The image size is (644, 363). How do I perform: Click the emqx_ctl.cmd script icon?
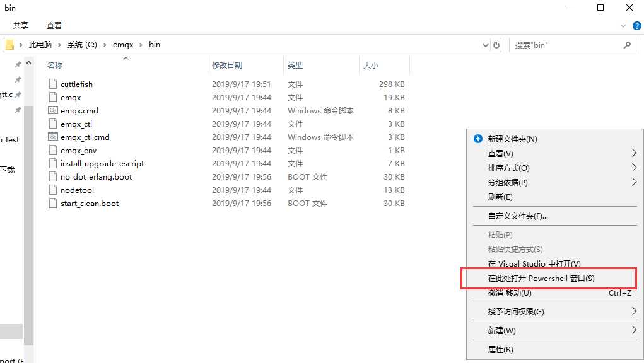[52, 137]
